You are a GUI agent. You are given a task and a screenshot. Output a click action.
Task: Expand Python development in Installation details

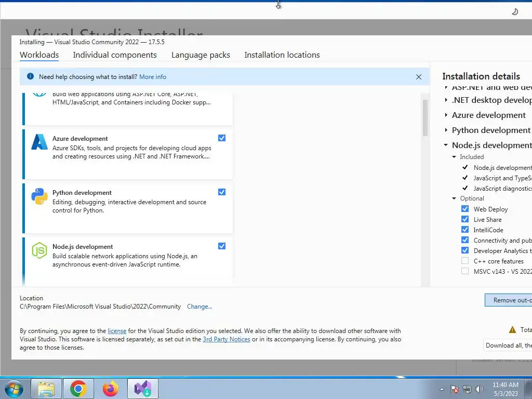click(446, 130)
